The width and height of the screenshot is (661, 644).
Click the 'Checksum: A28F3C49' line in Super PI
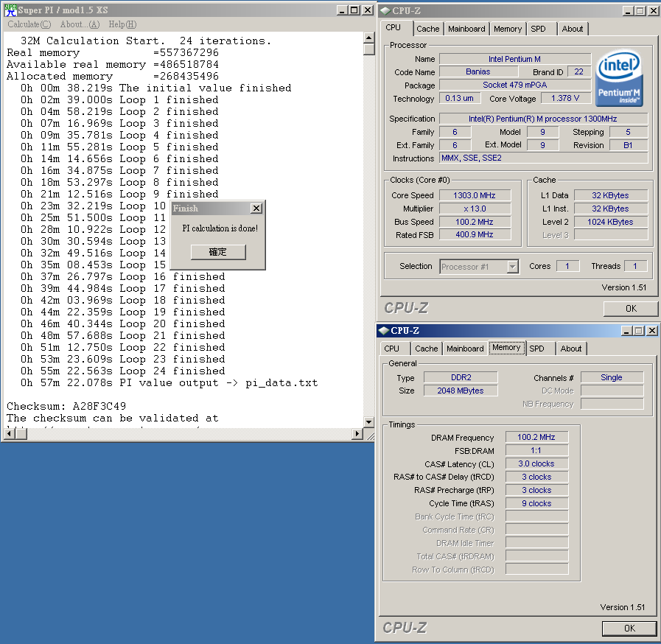pyautogui.click(x=66, y=406)
